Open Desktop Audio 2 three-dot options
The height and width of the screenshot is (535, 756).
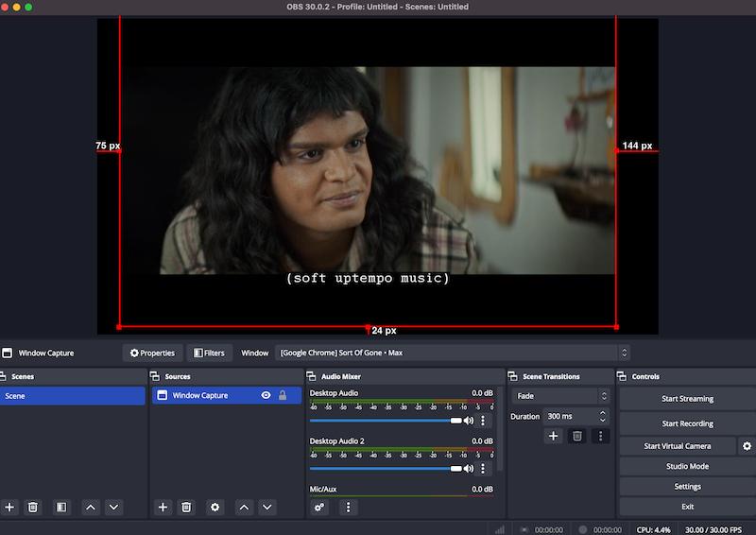[483, 469]
